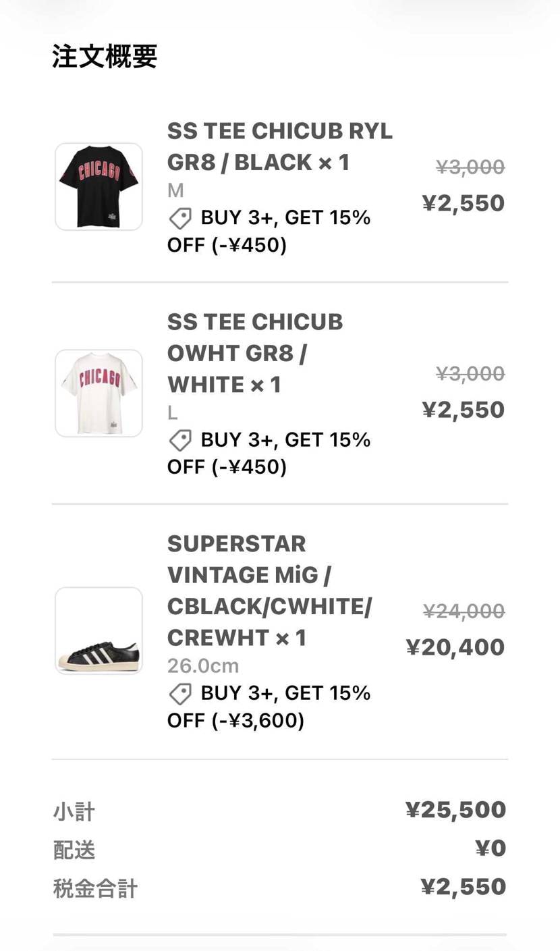Click the 小計 subtotal label

coord(74,811)
